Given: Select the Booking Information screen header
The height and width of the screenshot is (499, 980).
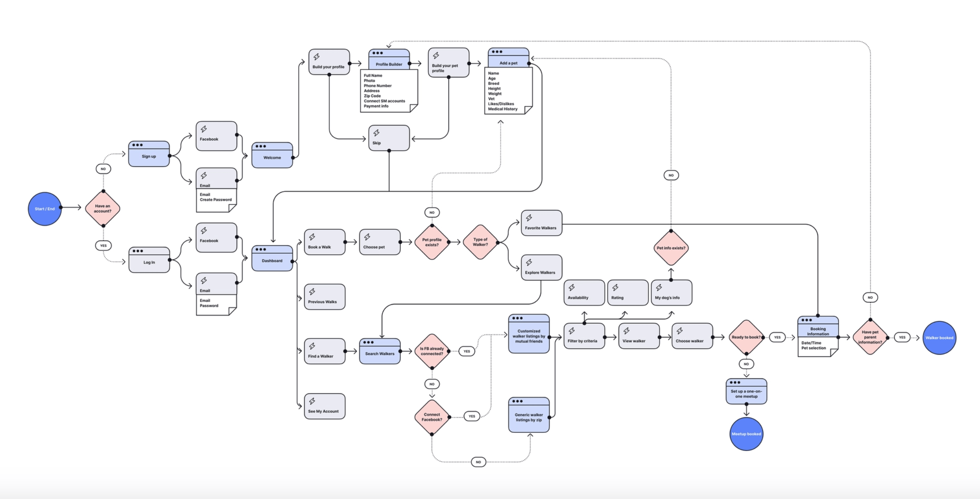Looking at the screenshot, I should [x=818, y=327].
